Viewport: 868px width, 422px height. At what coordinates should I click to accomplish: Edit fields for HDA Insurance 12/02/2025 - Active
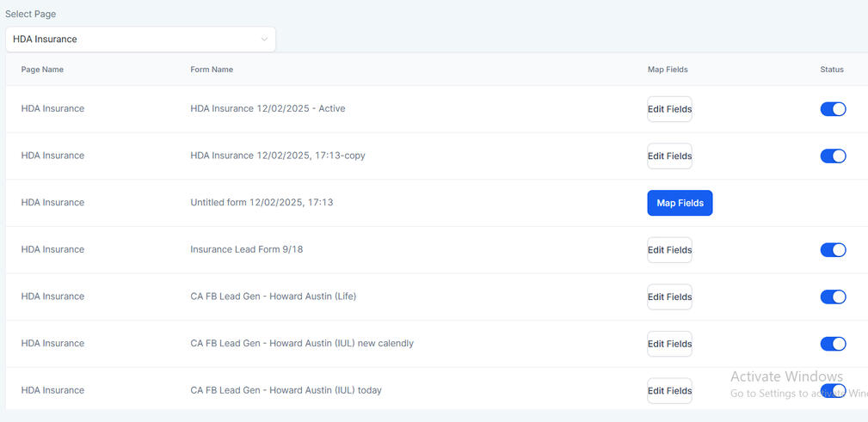pyautogui.click(x=669, y=109)
